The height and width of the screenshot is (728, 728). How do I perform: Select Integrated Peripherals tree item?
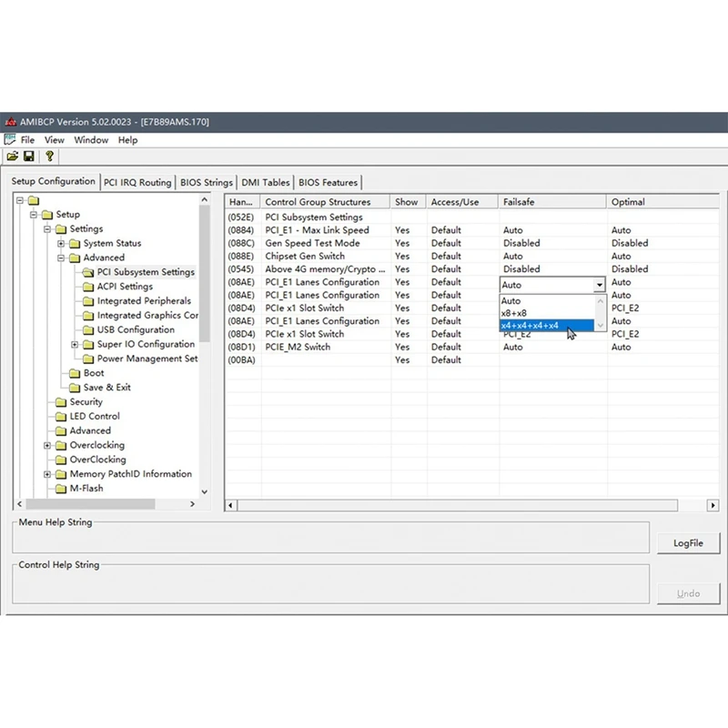pos(144,301)
